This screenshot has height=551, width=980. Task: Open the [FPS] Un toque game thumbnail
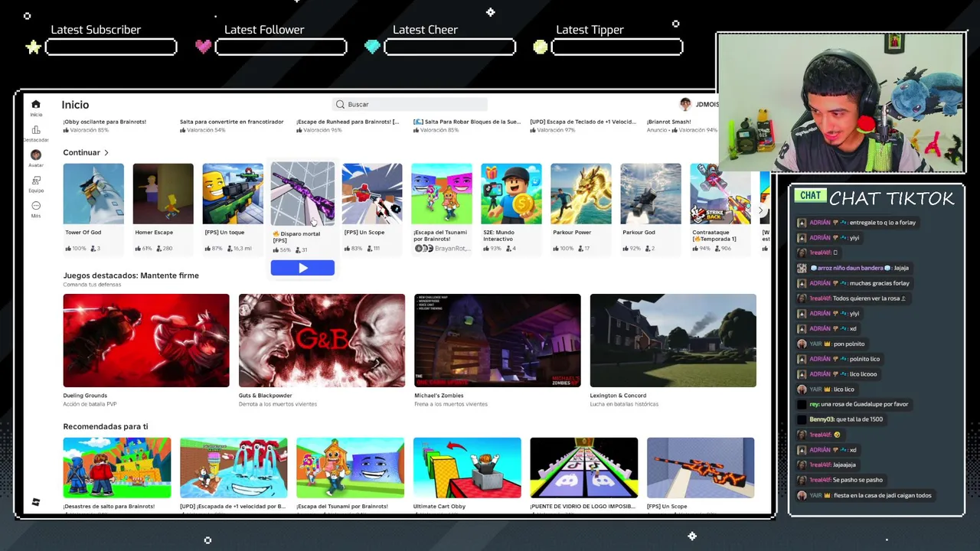point(233,194)
